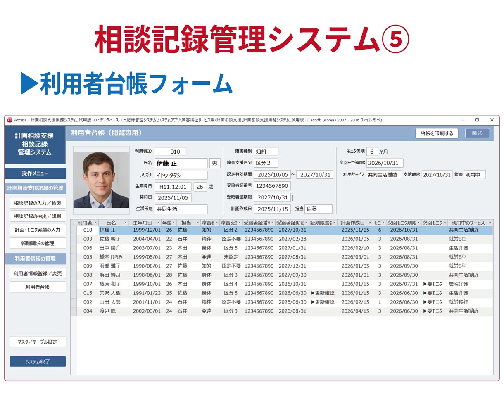Open 計画・モニタ実績の入力

pyautogui.click(x=38, y=230)
